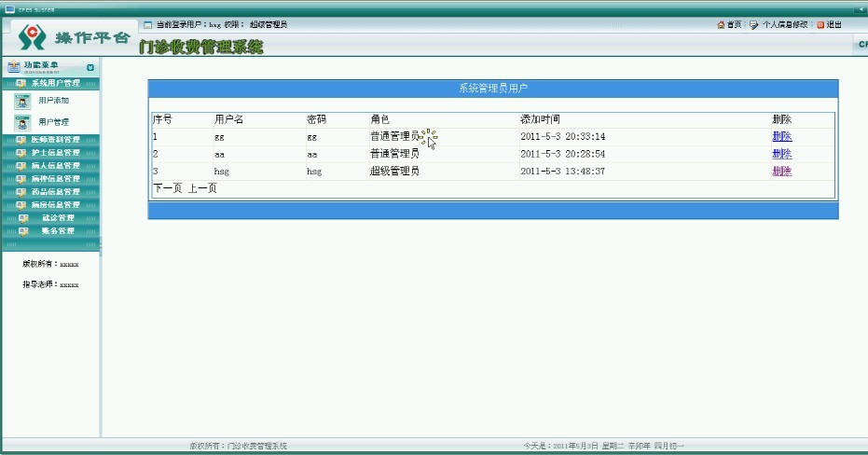This screenshot has width=868, height=455.
Task: Click the 用户添加 user icon in sidebar
Action: click(21, 101)
